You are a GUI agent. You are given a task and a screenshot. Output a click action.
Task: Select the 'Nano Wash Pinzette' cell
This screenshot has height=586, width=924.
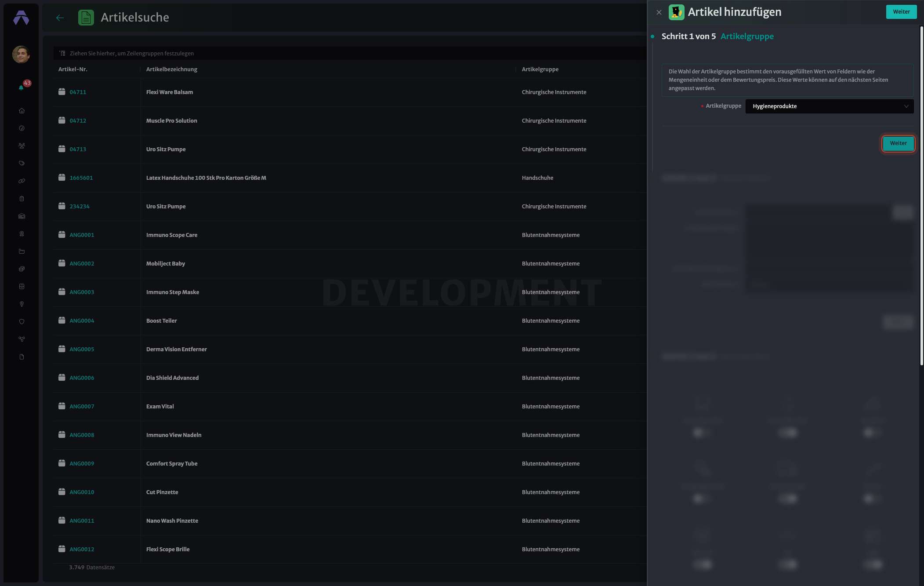[172, 520]
